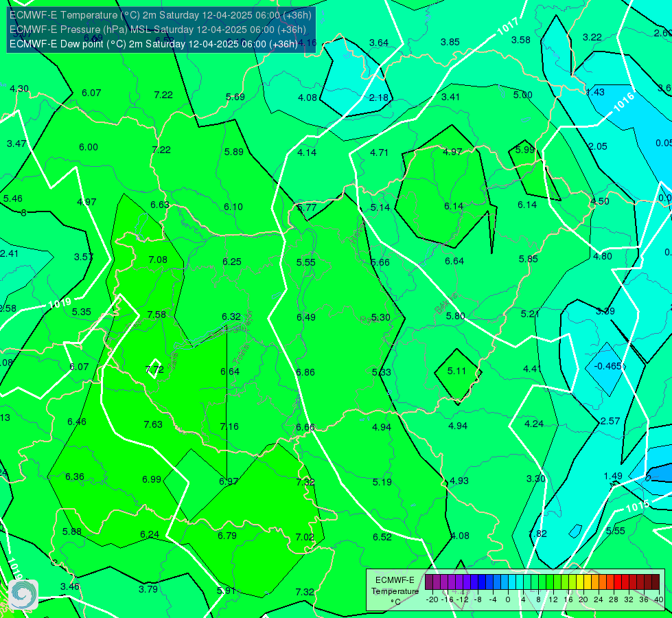The image size is (672, 618).
Task: Click the 1016 isobar label
Action: (x=623, y=102)
